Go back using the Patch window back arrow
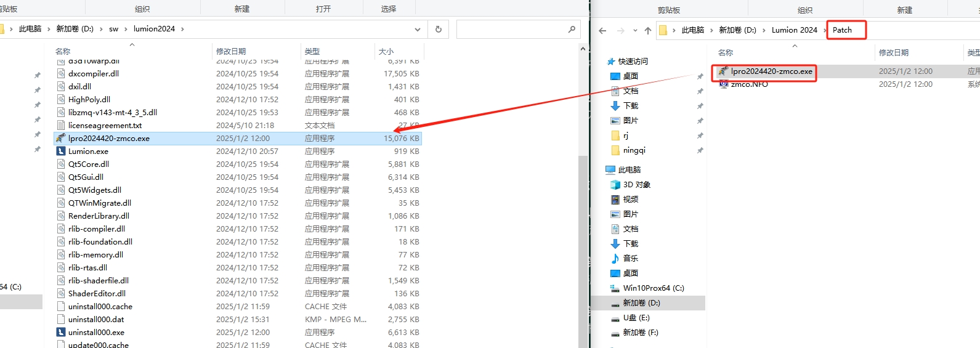 click(602, 30)
